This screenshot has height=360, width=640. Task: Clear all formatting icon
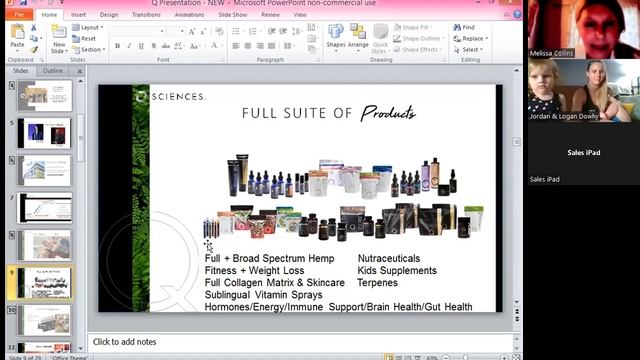click(x=219, y=31)
